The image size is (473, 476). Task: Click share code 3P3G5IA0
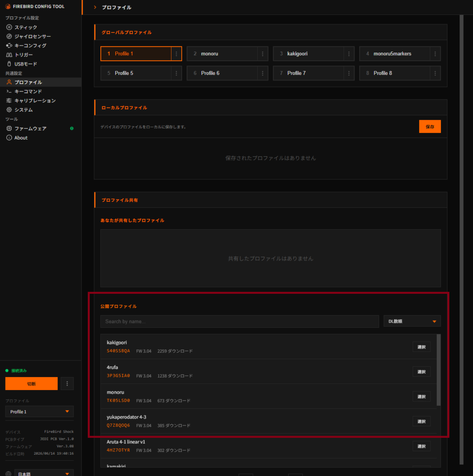coord(118,376)
